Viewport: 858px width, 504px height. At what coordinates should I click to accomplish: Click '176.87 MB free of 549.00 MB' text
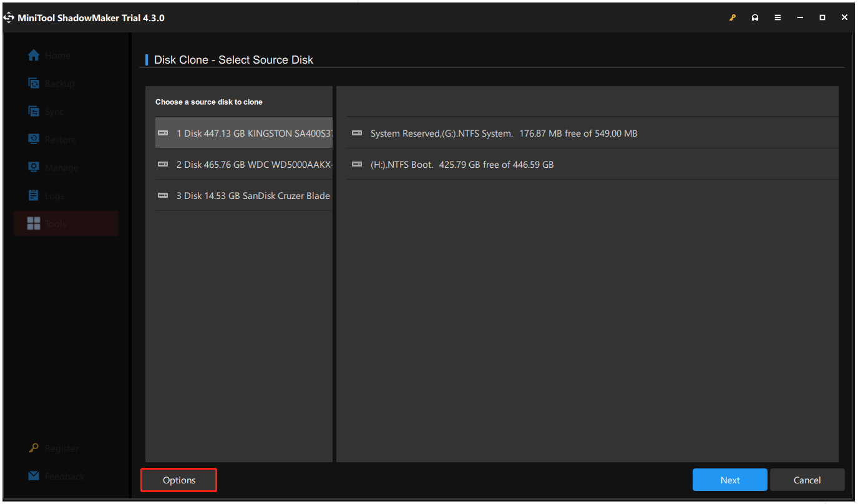[578, 133]
